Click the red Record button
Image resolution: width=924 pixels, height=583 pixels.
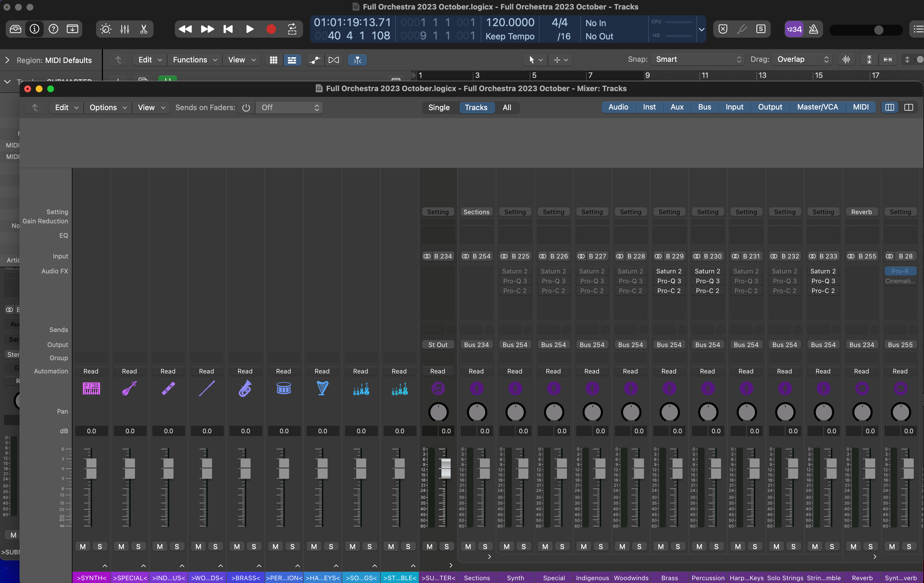point(271,29)
